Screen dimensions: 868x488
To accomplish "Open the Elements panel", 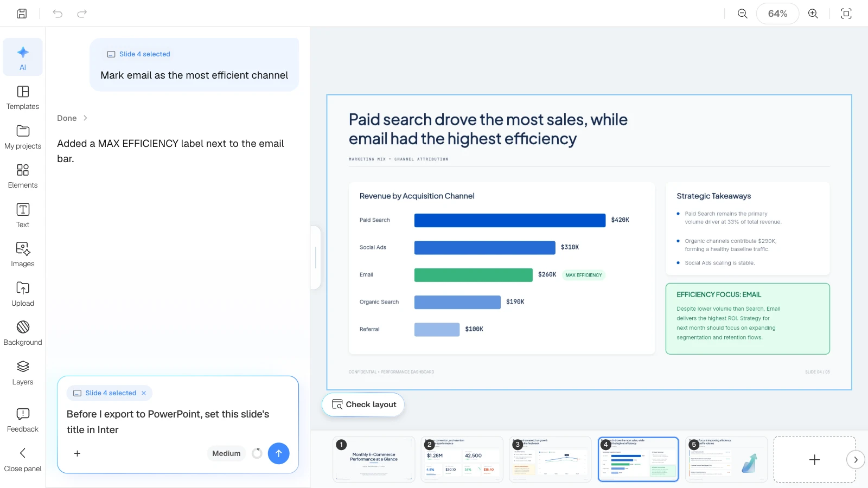I will [x=23, y=176].
